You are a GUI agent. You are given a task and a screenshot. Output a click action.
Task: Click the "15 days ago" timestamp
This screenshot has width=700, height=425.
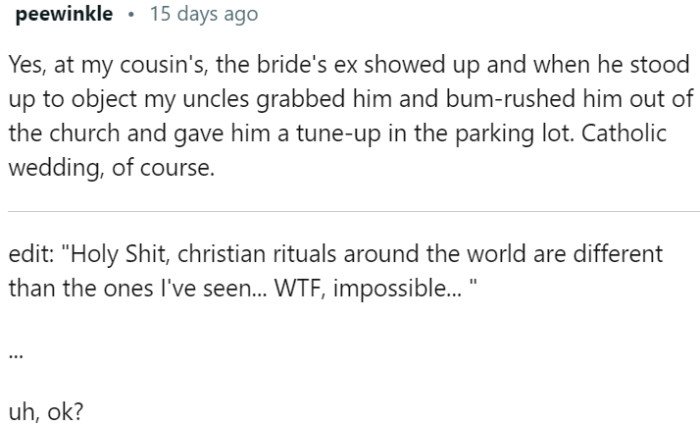[203, 14]
